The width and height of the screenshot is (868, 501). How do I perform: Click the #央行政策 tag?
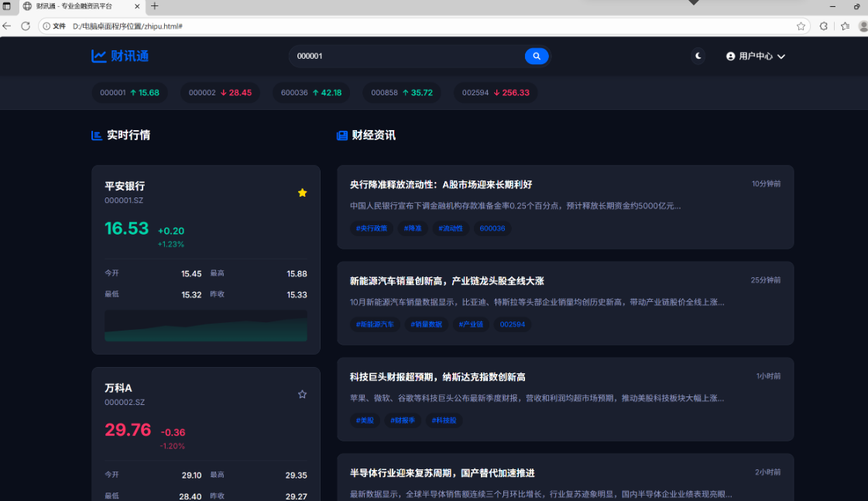pos(371,228)
